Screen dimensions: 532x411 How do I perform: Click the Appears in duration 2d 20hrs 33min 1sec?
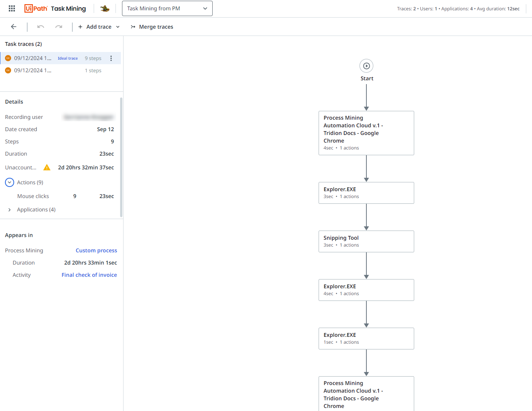(91, 263)
